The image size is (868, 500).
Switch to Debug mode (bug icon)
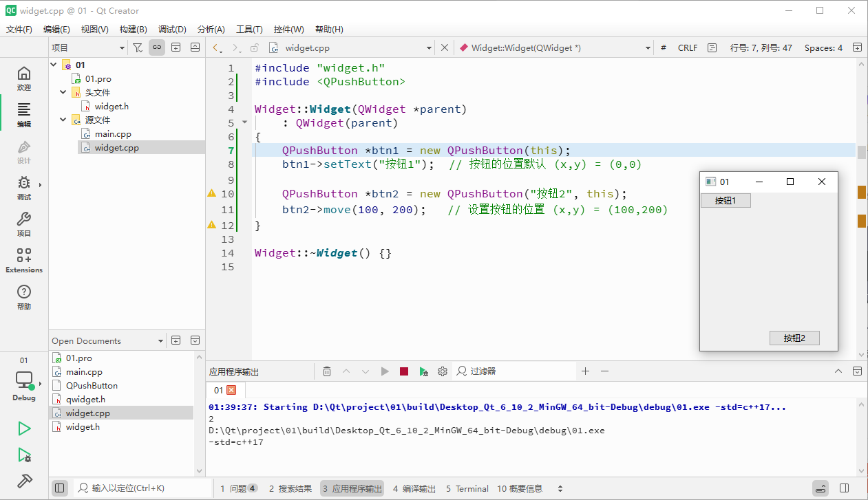(x=24, y=188)
